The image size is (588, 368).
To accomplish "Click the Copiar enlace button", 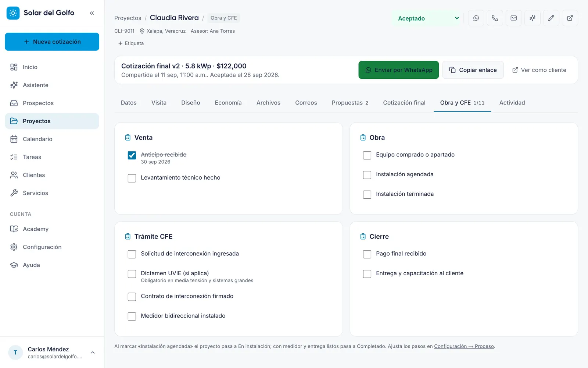I will [x=473, y=70].
